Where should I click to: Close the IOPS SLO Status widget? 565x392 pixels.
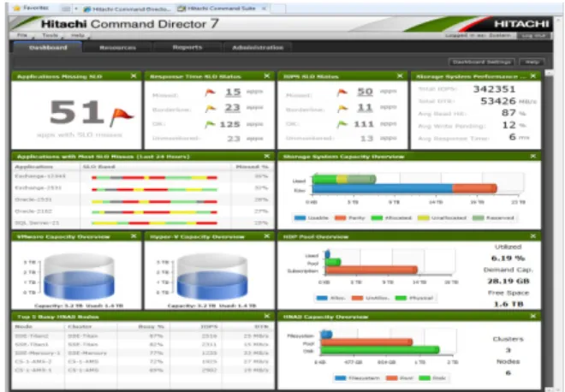[x=400, y=76]
